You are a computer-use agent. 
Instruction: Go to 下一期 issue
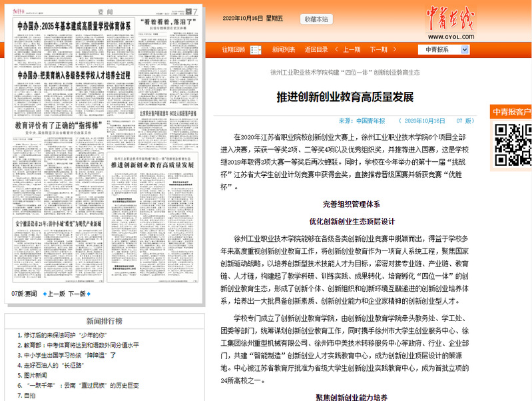pyautogui.click(x=378, y=49)
